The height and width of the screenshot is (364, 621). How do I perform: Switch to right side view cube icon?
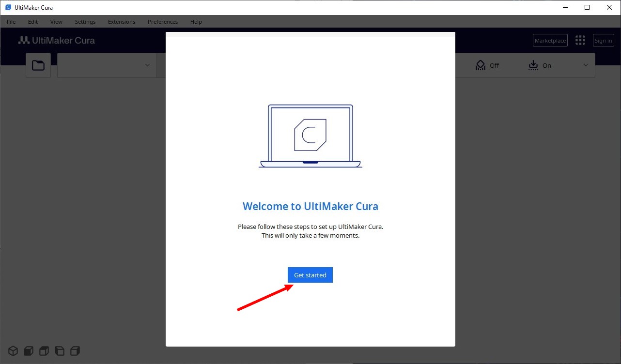click(75, 351)
